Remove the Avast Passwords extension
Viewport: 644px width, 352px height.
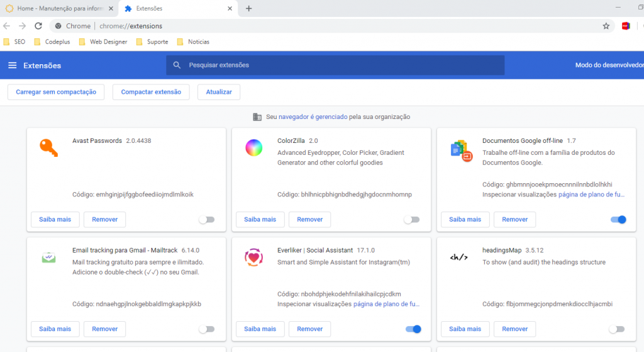pos(105,220)
